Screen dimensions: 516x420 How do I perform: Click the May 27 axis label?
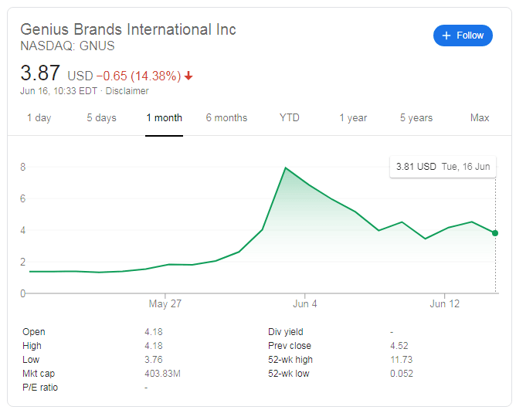165,303
